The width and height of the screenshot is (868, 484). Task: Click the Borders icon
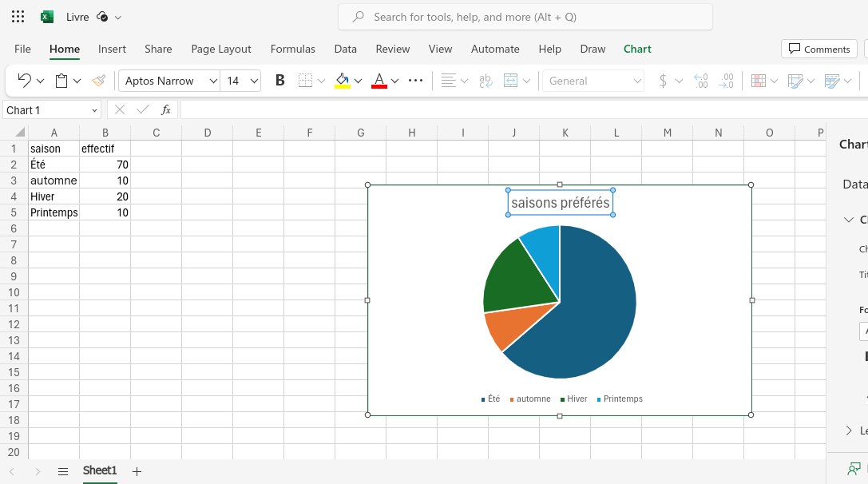pos(305,81)
